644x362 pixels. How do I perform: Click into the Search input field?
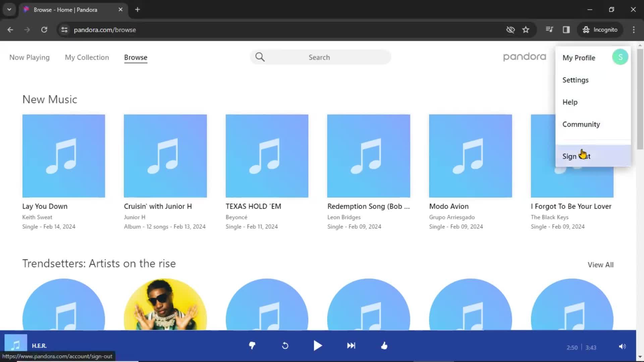pyautogui.click(x=320, y=57)
